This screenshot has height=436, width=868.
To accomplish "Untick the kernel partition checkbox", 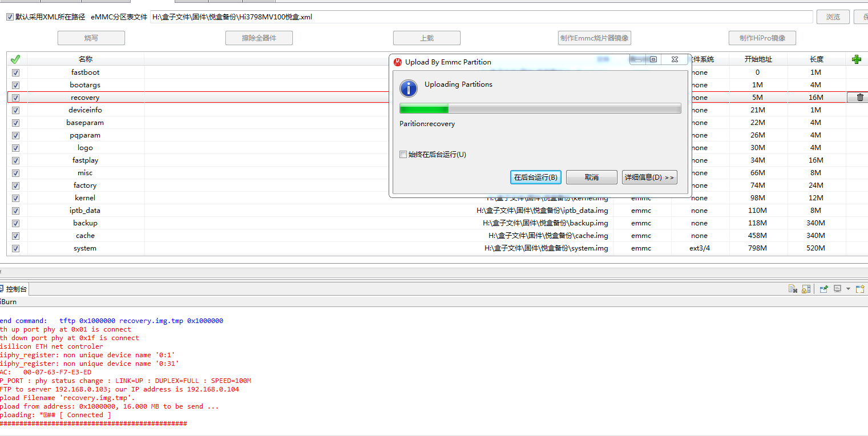I will (15, 198).
